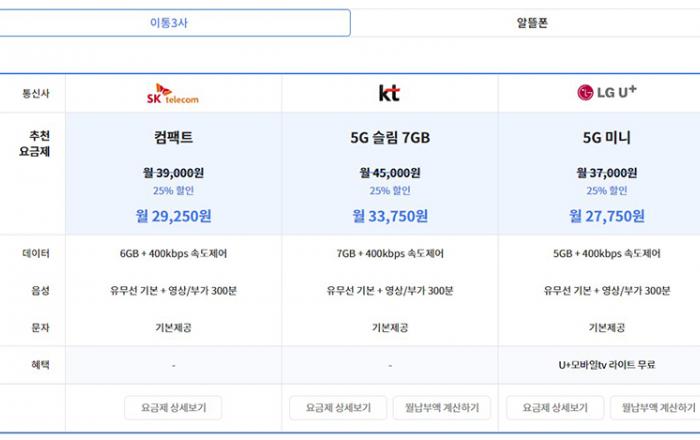Viewport: 700px width, 440px height.
Task: Click the discounted price 월 33,750원
Action: tap(389, 215)
